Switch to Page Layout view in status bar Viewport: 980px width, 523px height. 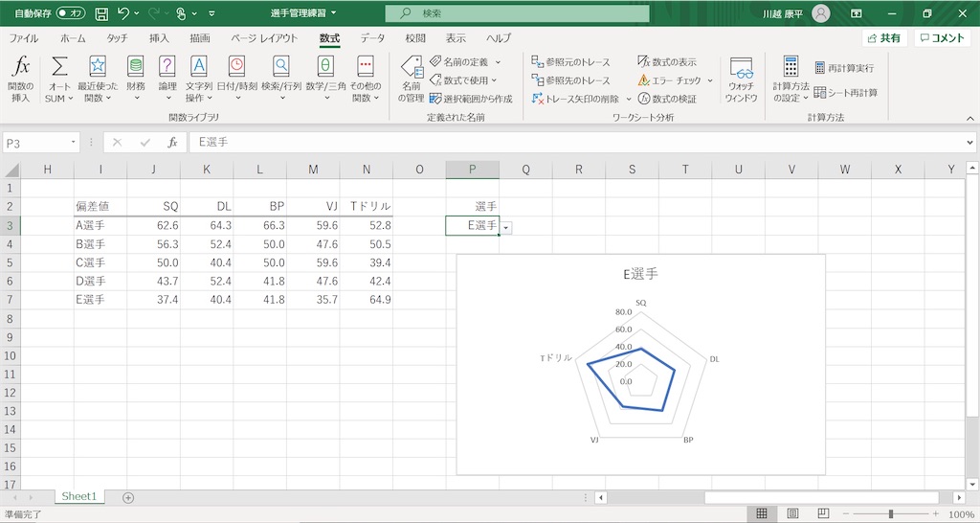(x=792, y=513)
